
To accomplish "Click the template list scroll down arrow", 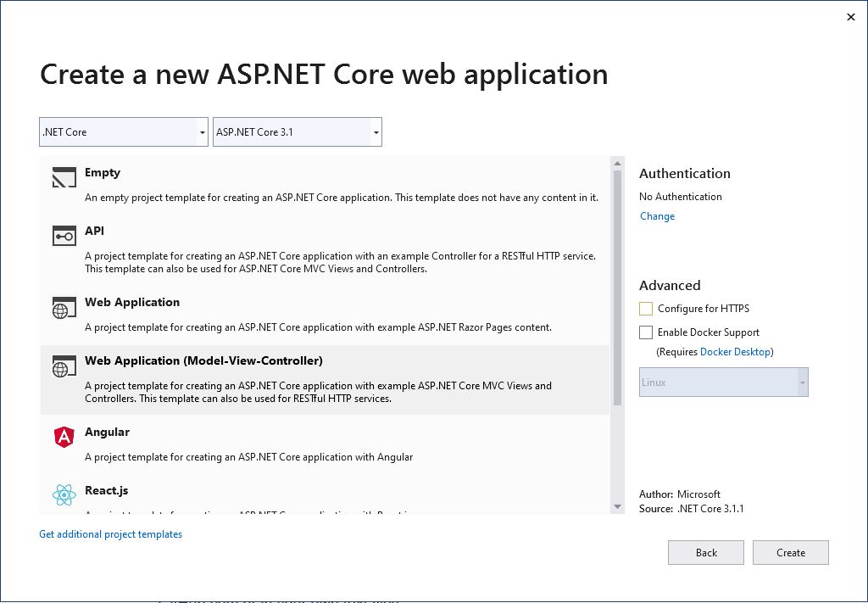I will [x=617, y=506].
